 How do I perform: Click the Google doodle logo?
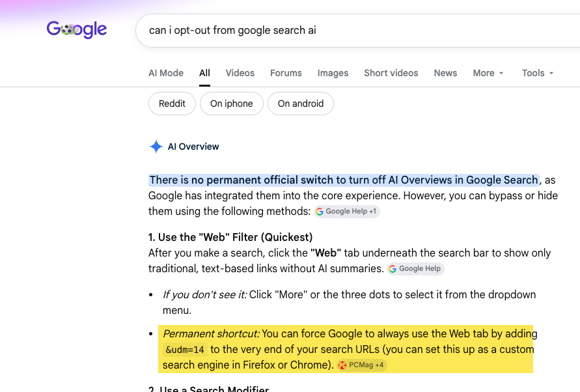coord(77,29)
